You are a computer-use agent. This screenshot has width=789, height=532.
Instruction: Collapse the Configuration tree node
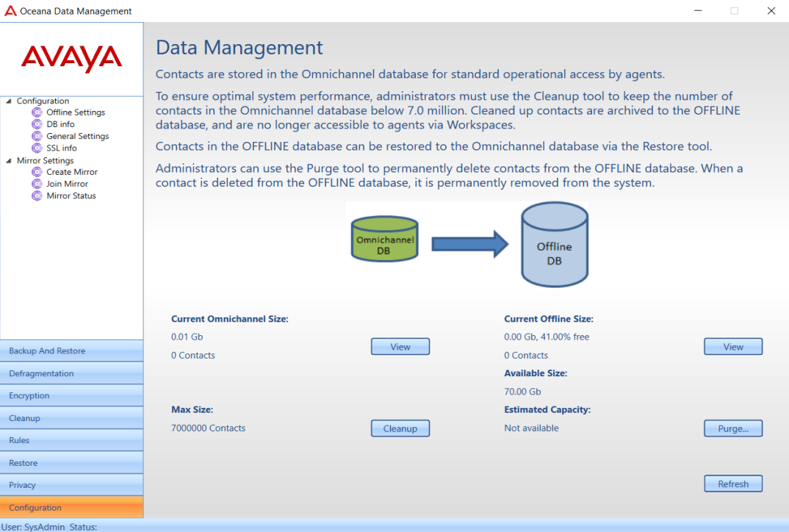9,101
